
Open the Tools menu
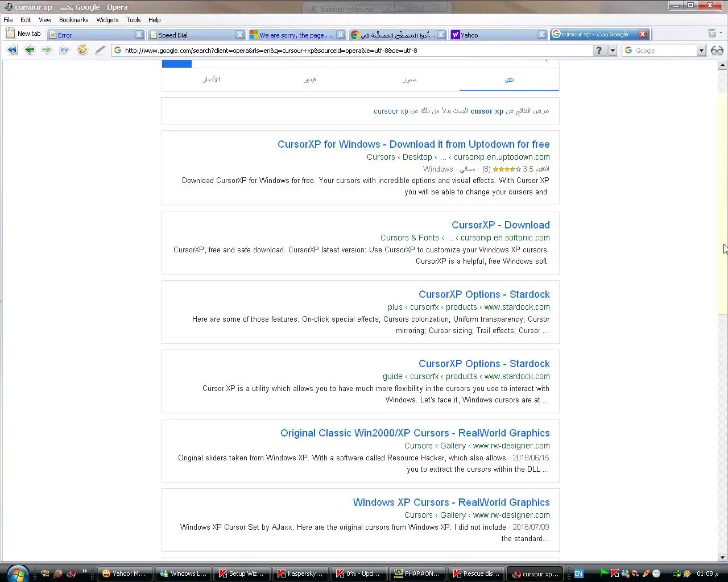click(x=134, y=20)
